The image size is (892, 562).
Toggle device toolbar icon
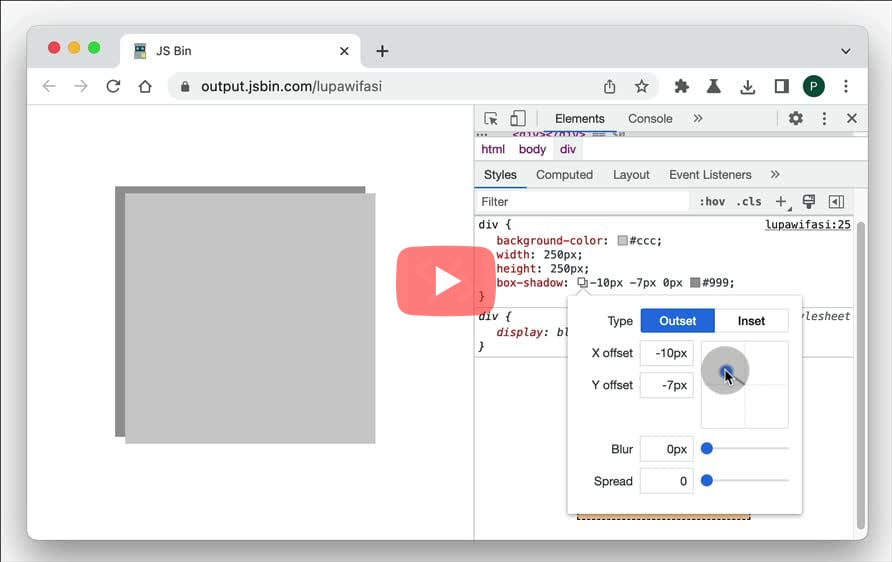pyautogui.click(x=518, y=118)
